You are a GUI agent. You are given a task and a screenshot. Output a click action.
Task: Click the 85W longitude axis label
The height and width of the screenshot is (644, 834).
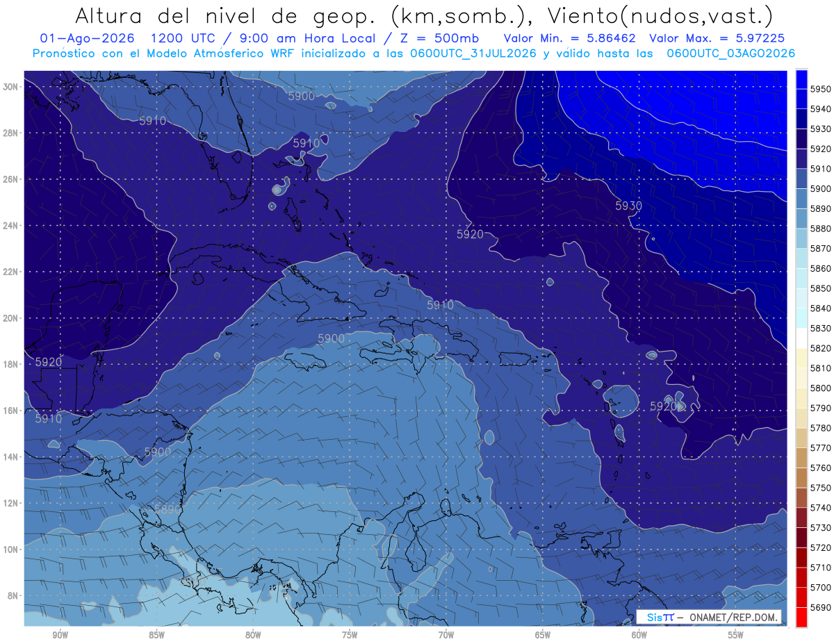157,635
